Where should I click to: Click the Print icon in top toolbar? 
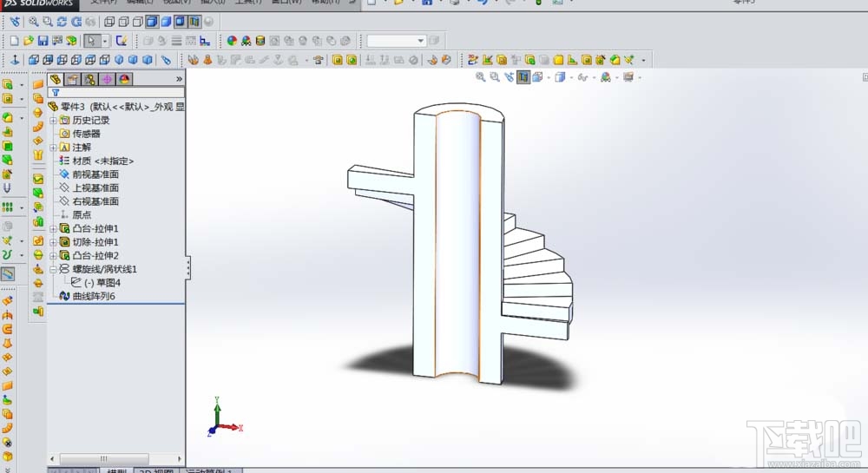pos(454,3)
